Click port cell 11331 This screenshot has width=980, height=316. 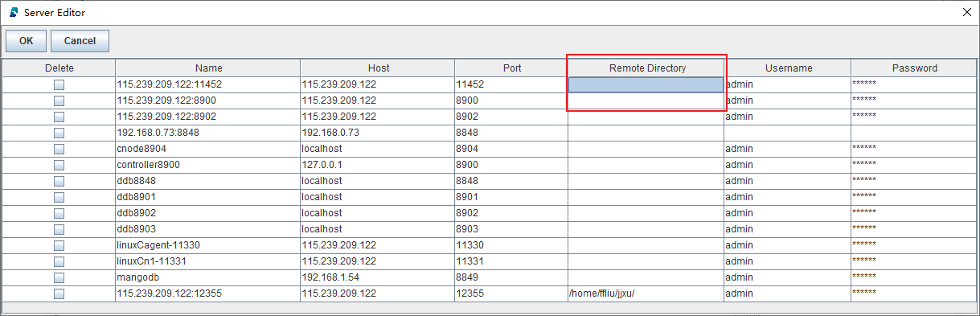tap(511, 261)
